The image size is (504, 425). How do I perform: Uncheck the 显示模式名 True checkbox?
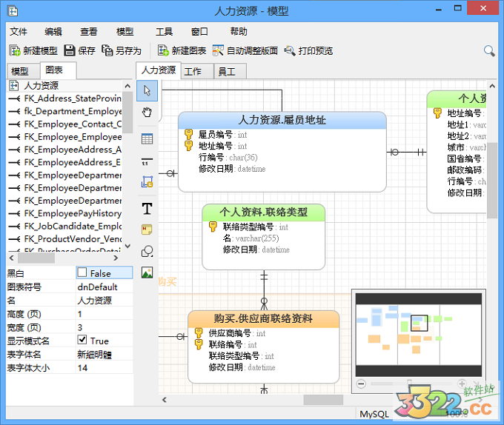[x=82, y=340]
